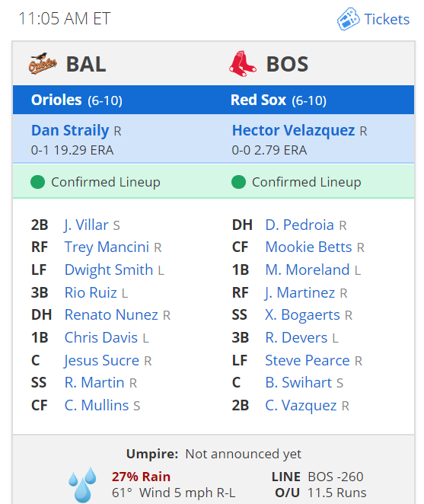This screenshot has height=504, width=424.
Task: Click the Tickets ticket icon
Action: pos(348,19)
